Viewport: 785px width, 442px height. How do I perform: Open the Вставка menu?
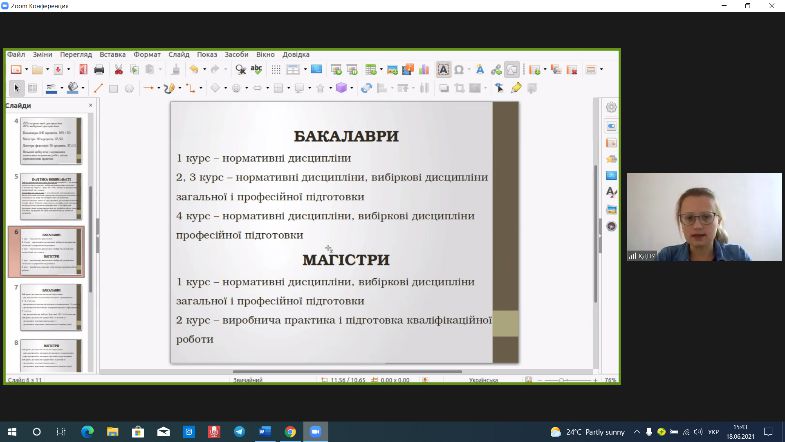pos(113,54)
